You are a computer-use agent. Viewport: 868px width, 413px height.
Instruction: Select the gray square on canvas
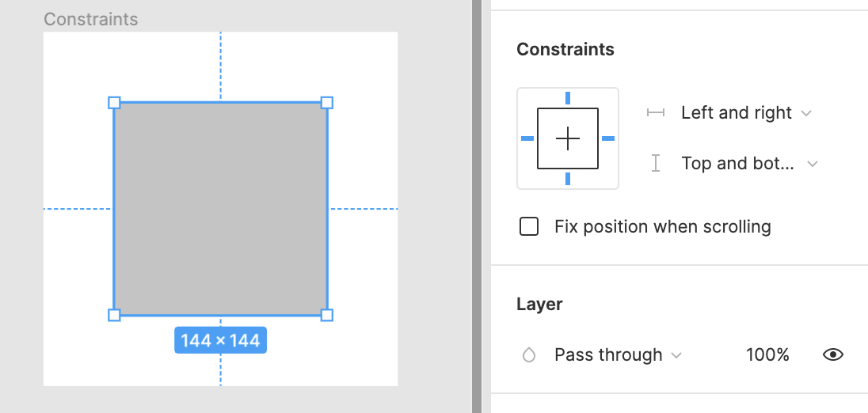pos(220,209)
